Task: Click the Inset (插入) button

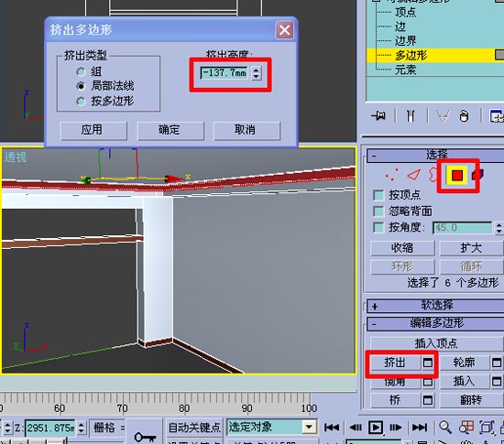Action: [465, 382]
